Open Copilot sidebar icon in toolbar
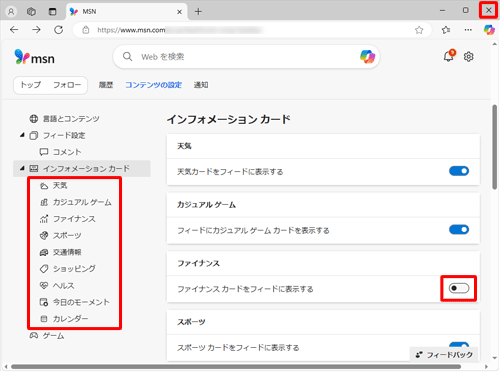The height and width of the screenshot is (372, 500). point(489,30)
